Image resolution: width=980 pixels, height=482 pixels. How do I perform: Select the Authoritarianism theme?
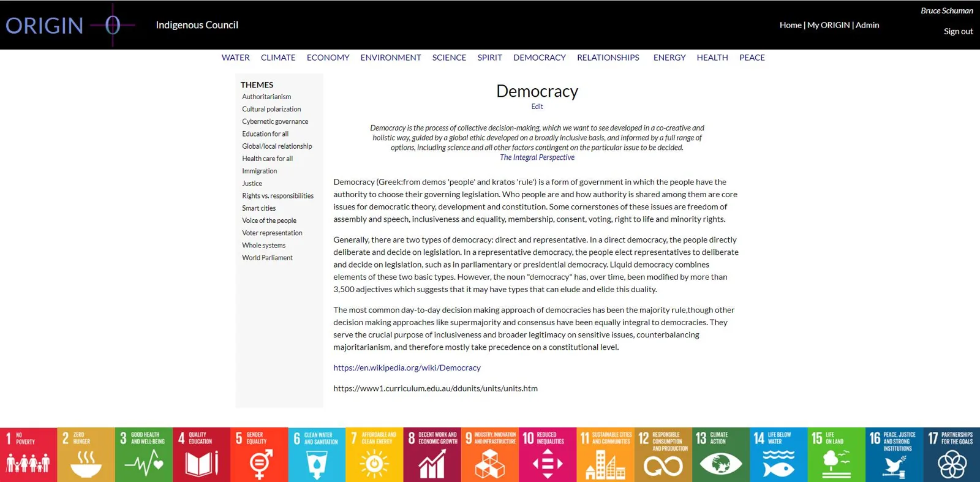tap(266, 97)
